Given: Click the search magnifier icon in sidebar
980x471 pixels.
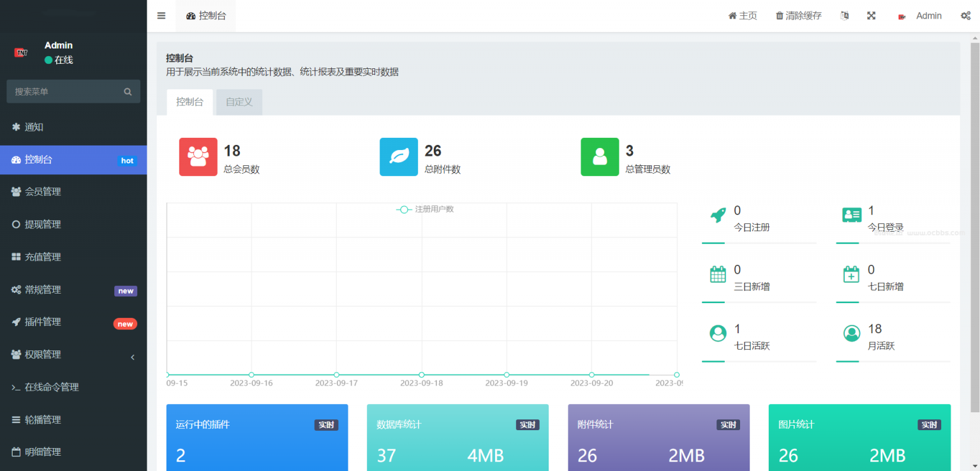Looking at the screenshot, I should (x=128, y=92).
